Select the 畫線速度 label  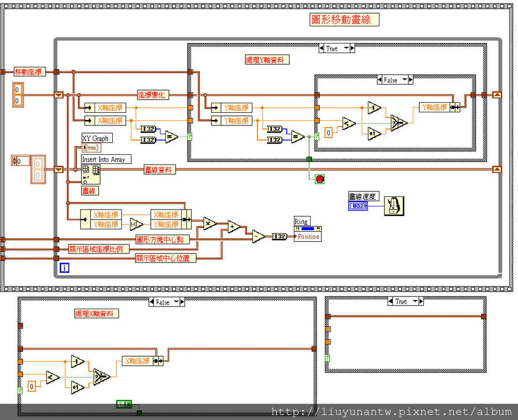pyautogui.click(x=364, y=197)
